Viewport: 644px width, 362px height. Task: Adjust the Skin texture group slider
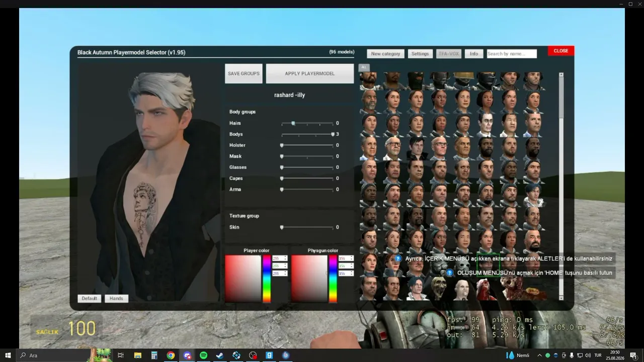(x=307, y=227)
